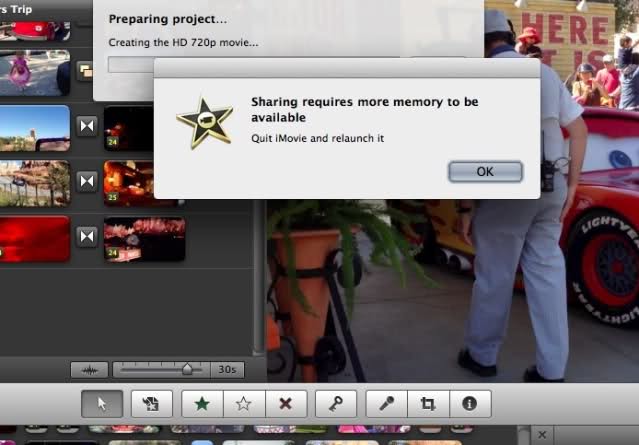Toggle the audio waveform display button
Viewport: 639px width, 445px height.
[89, 370]
